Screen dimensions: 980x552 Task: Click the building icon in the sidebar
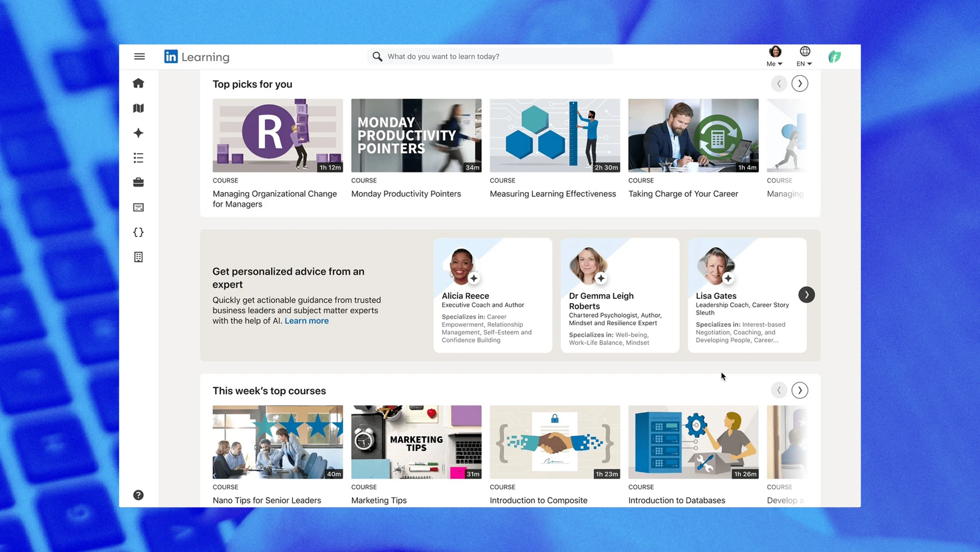[x=138, y=257]
